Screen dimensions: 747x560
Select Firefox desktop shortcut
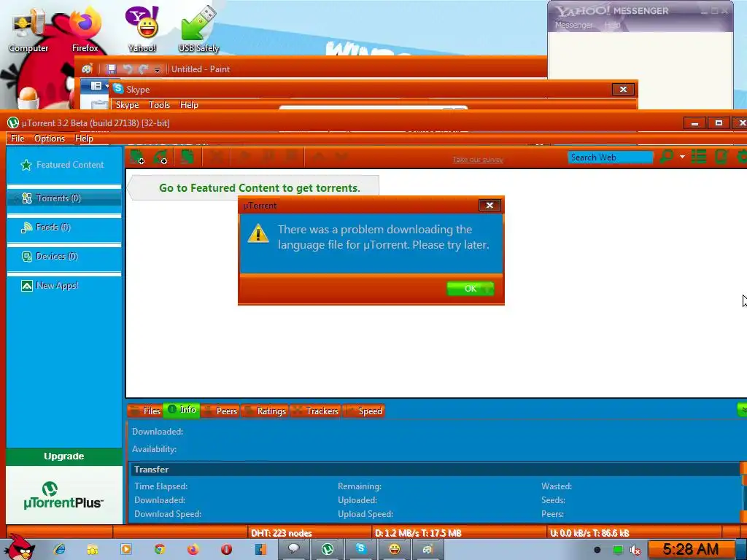pyautogui.click(x=85, y=31)
